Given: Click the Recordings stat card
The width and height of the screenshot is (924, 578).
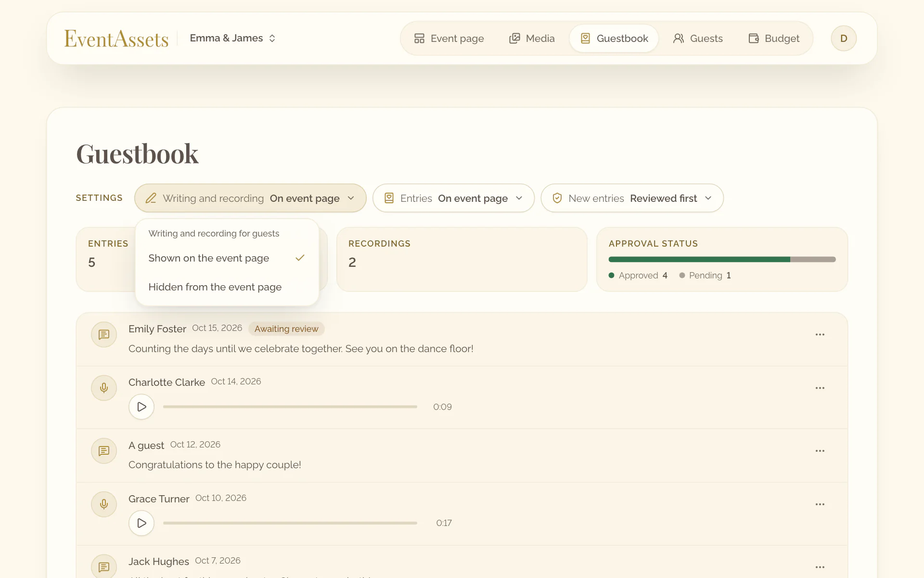Looking at the screenshot, I should (462, 259).
